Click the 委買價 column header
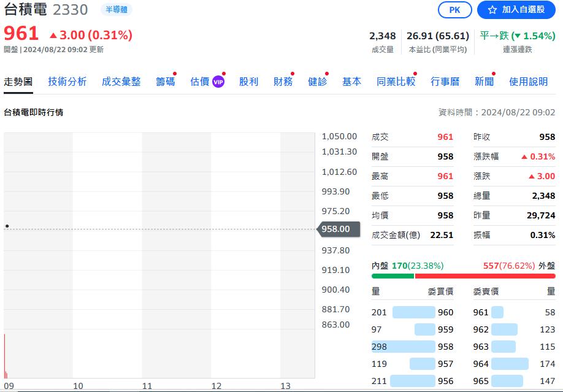 coord(440,291)
